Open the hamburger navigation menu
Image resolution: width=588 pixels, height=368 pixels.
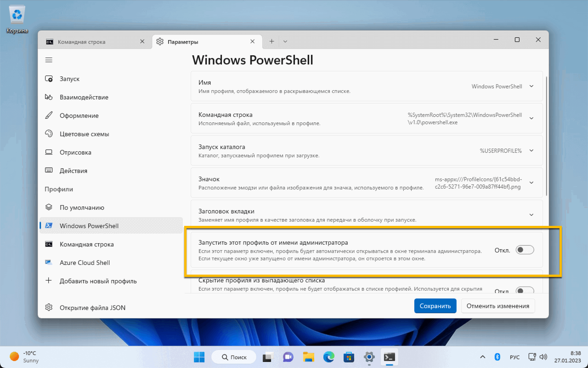click(49, 60)
